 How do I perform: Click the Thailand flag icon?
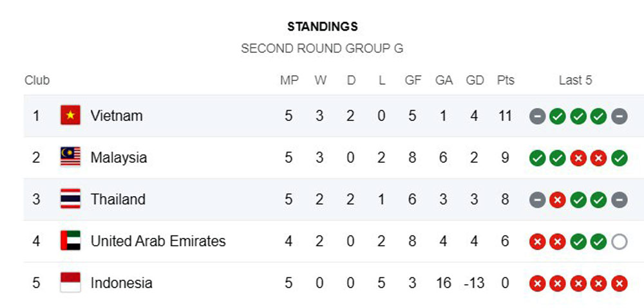(71, 199)
